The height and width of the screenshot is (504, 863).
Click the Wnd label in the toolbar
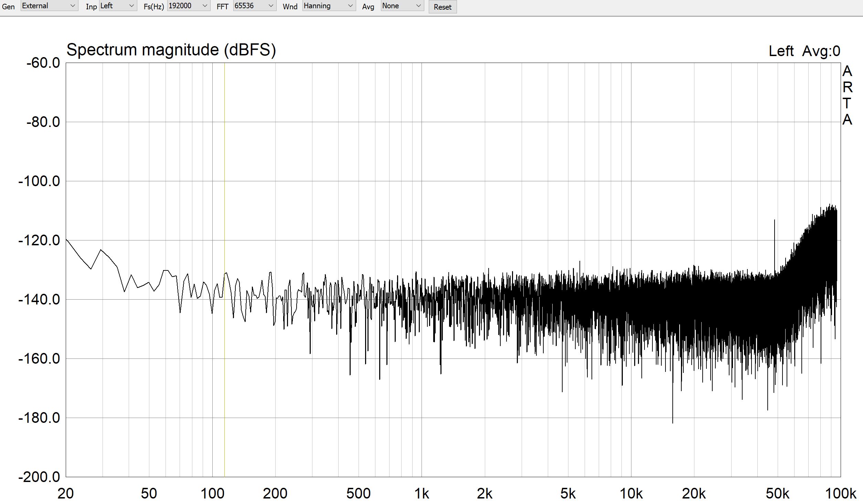[x=290, y=7]
